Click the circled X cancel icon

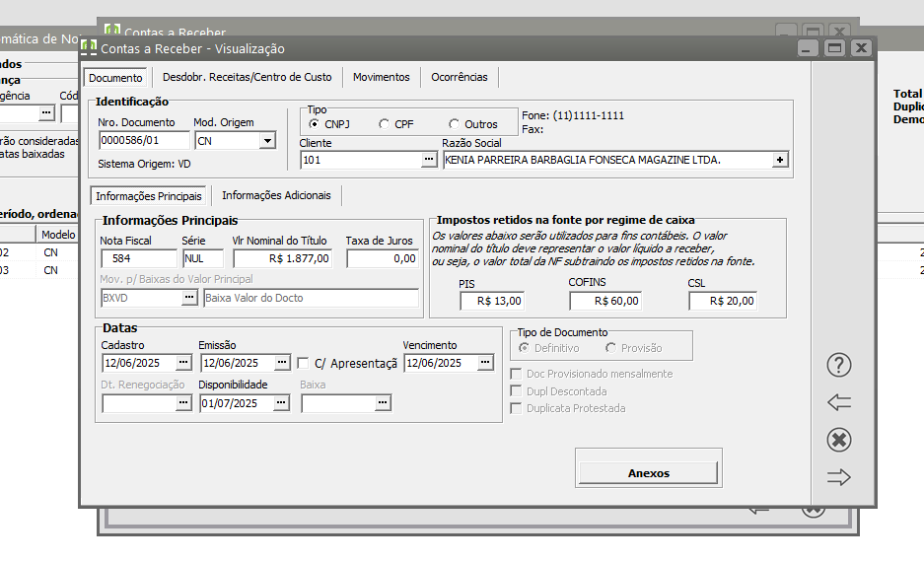[838, 440]
